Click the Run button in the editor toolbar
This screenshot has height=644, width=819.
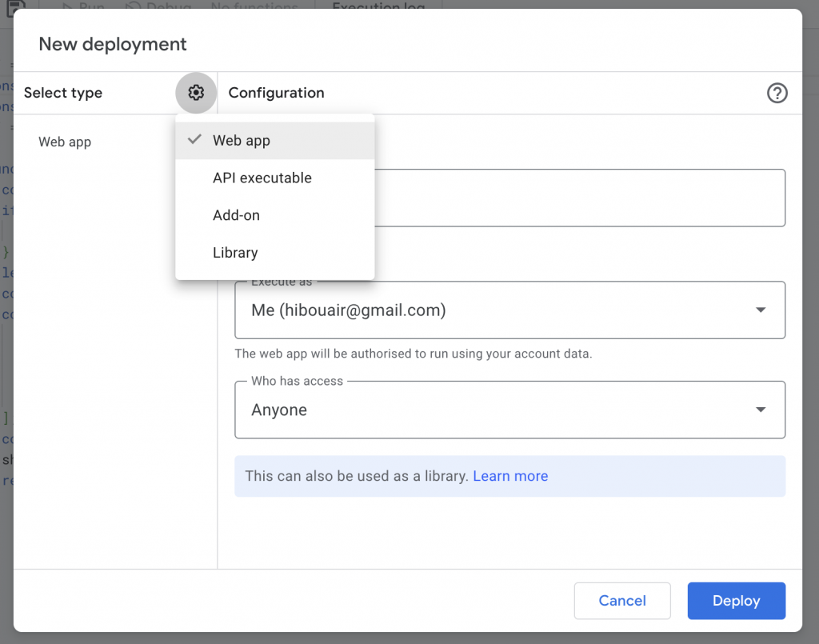(x=83, y=6)
